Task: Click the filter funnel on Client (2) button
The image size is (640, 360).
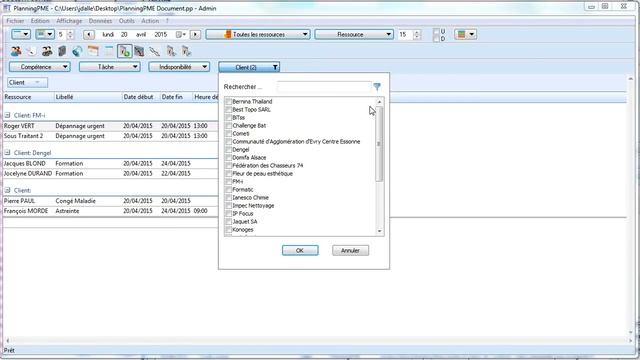Action: (x=275, y=67)
